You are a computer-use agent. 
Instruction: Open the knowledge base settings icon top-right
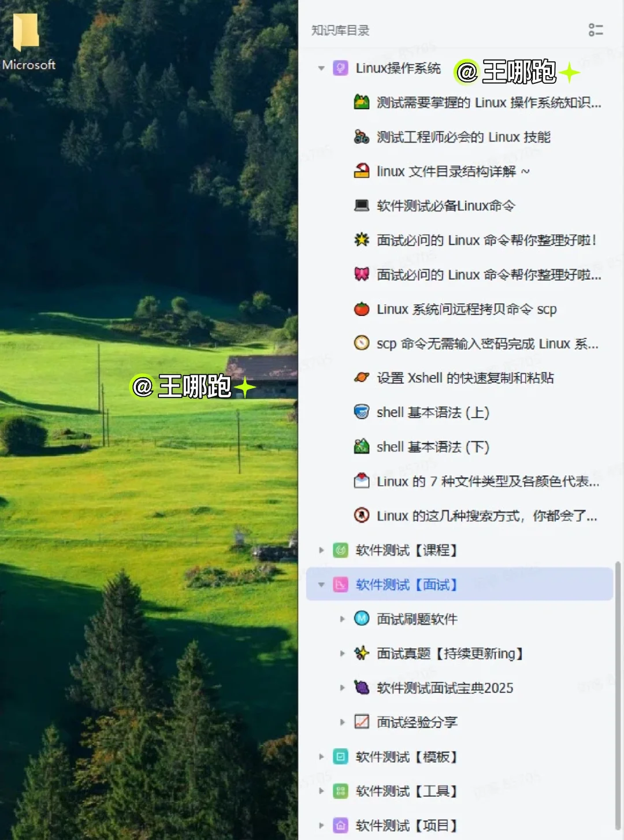tap(596, 31)
